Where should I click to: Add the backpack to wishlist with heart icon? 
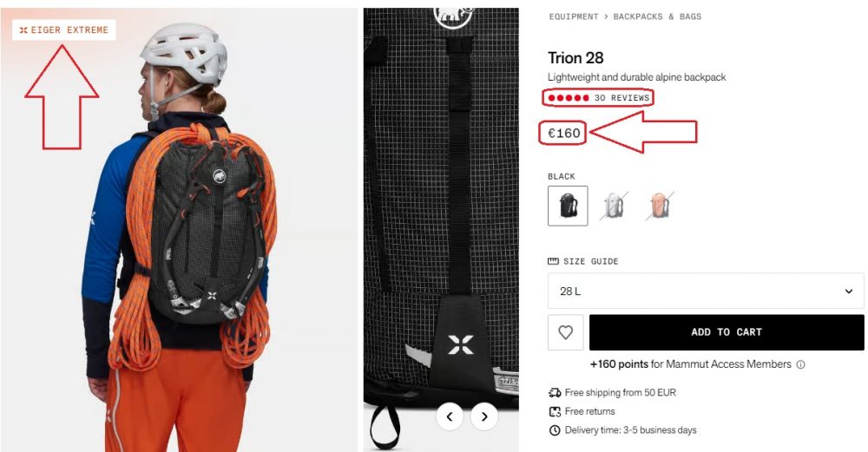coord(565,332)
